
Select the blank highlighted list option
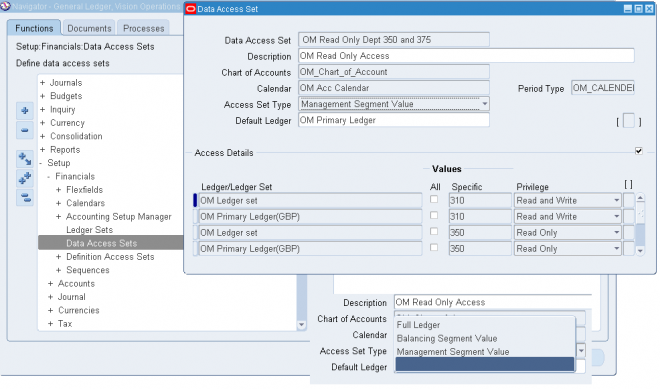485,365
